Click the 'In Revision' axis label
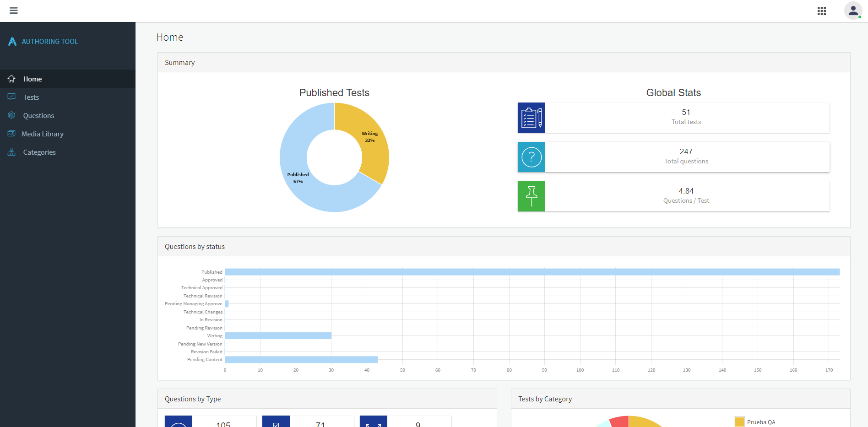868x427 pixels. point(211,320)
